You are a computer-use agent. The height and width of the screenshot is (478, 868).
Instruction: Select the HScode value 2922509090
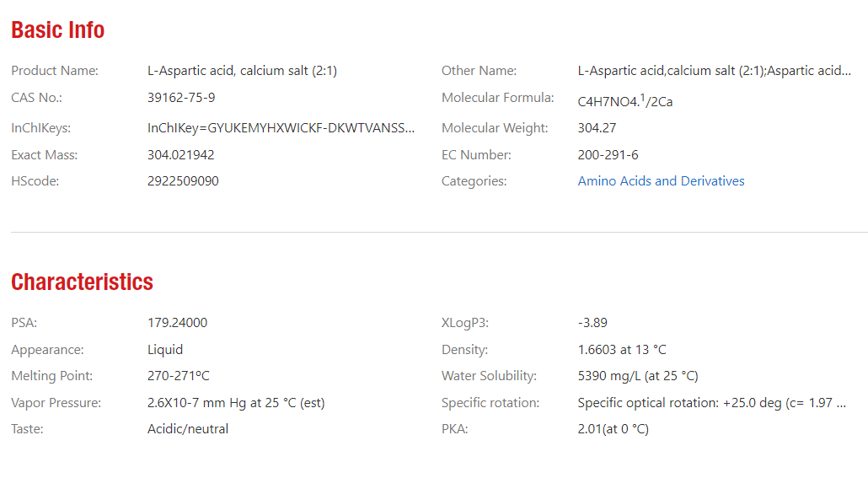click(183, 181)
